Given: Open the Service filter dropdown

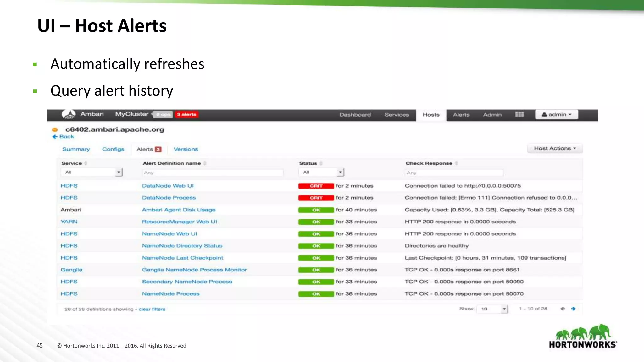Looking at the screenshot, I should (x=92, y=172).
